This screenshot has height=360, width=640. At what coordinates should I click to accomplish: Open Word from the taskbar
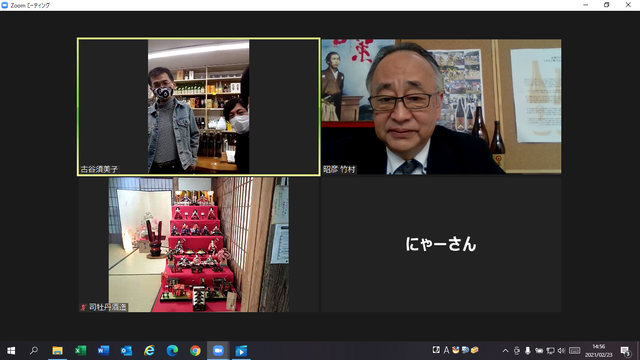(103, 351)
